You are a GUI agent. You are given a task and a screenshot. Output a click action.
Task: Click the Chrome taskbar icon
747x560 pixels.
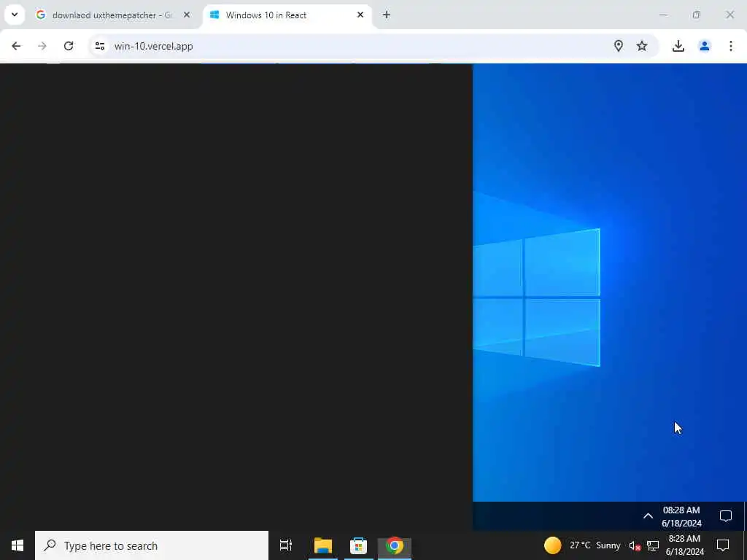pos(395,545)
